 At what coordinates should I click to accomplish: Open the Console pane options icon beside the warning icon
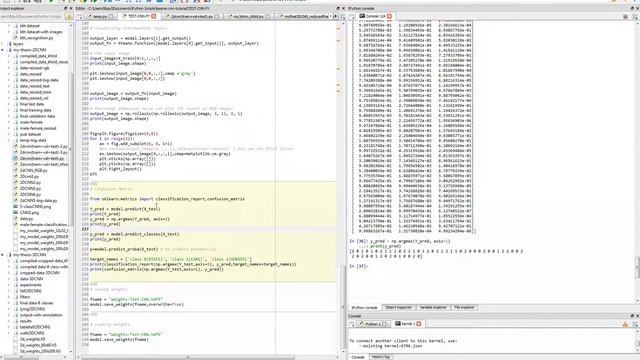coord(635,324)
